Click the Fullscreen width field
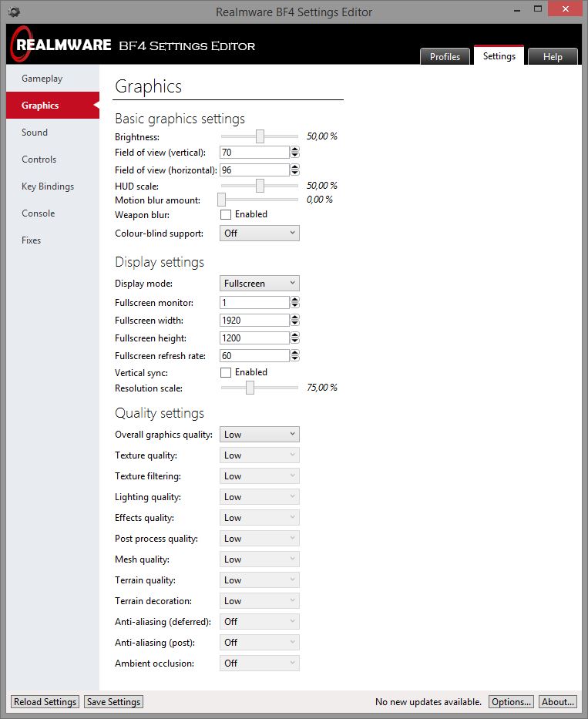This screenshot has width=588, height=719. click(x=254, y=320)
